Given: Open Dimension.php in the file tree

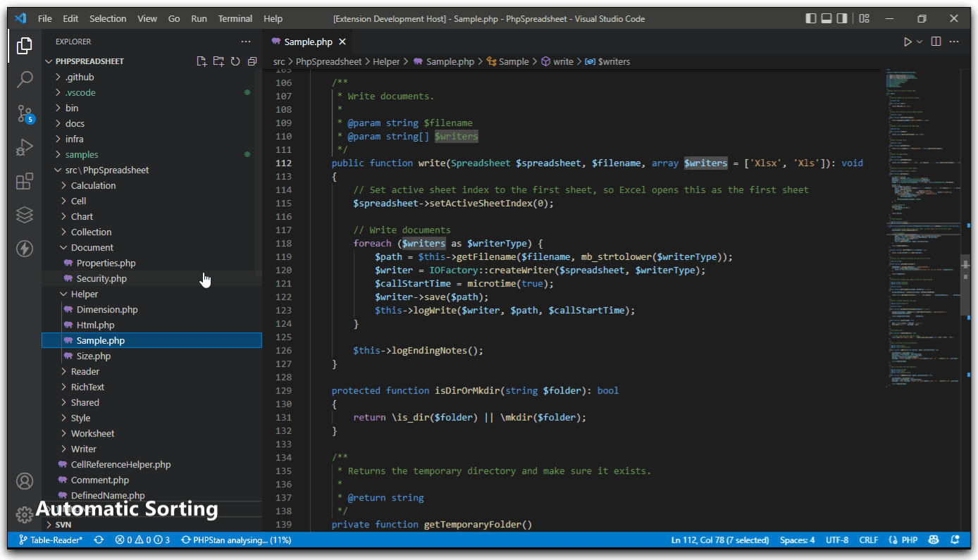Looking at the screenshot, I should coord(151,309).
